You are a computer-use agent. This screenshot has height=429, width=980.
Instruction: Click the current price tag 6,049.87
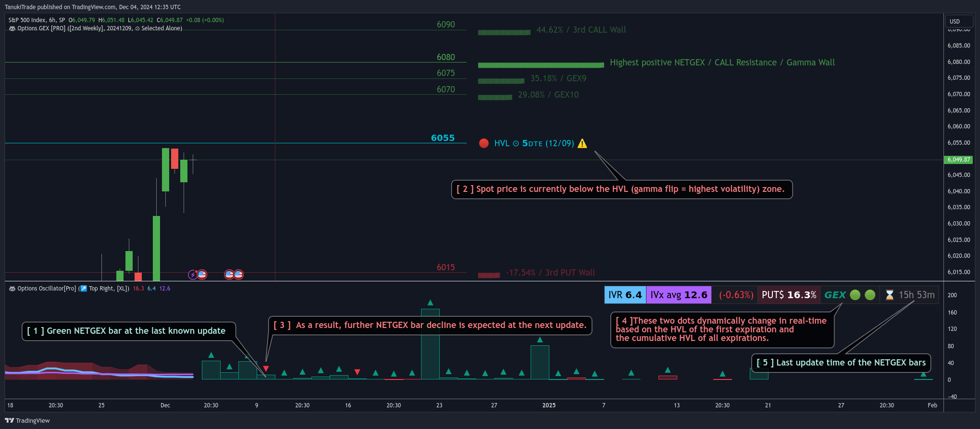958,160
